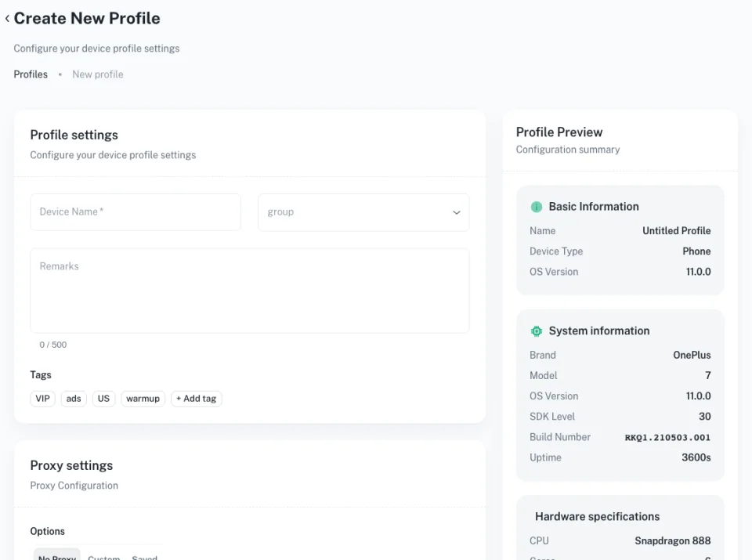The height and width of the screenshot is (560, 752).
Task: Switch to the Custom proxy tab
Action: click(x=103, y=557)
